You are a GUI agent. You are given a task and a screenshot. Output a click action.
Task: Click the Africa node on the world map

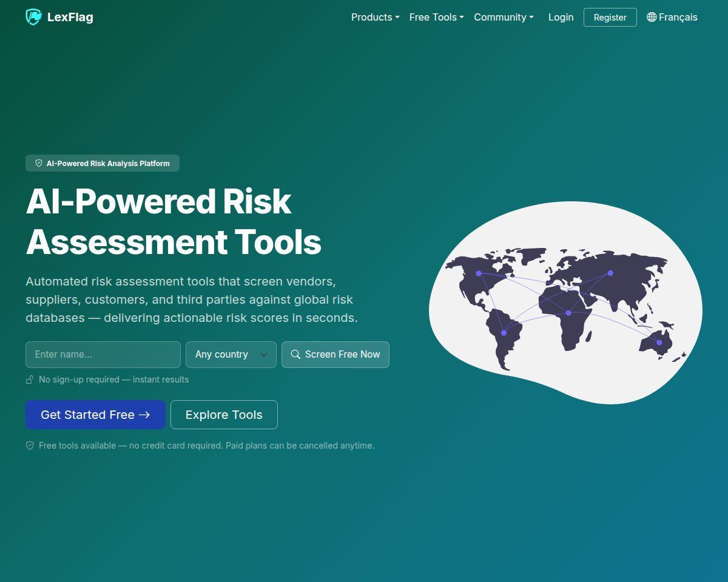pos(568,313)
